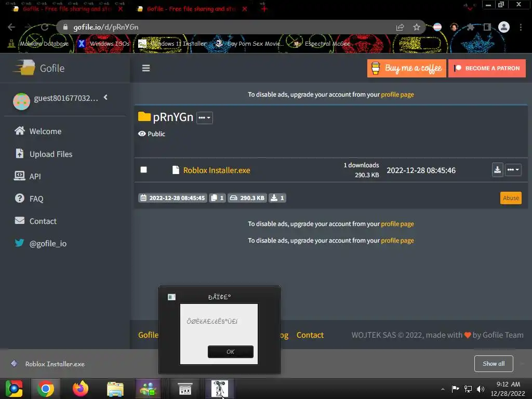Open the @gofile_io Twitter link
The height and width of the screenshot is (399, 532).
point(41,243)
